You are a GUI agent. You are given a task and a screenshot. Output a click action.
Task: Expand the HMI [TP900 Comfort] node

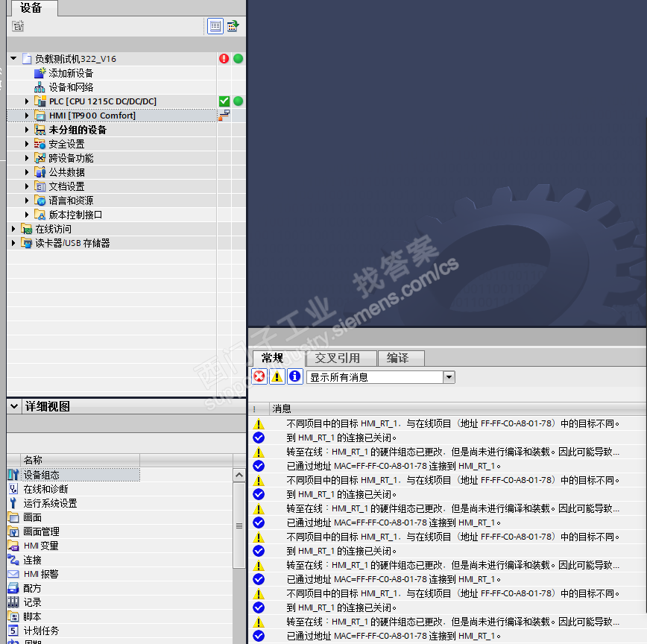(x=27, y=116)
